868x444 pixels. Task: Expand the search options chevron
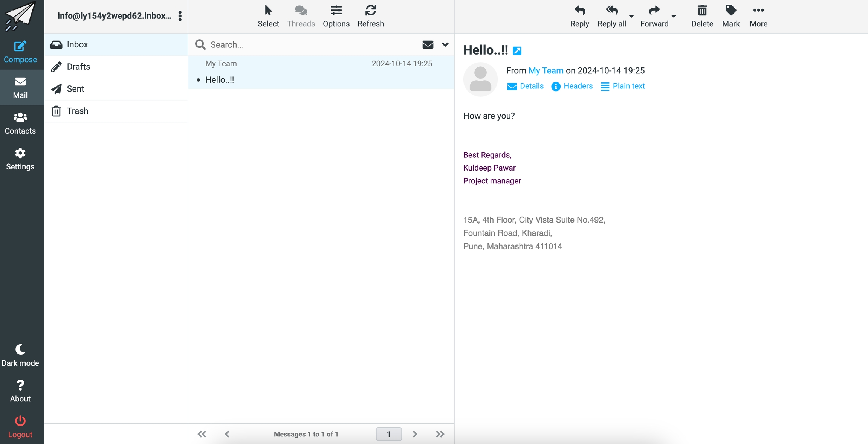point(445,44)
